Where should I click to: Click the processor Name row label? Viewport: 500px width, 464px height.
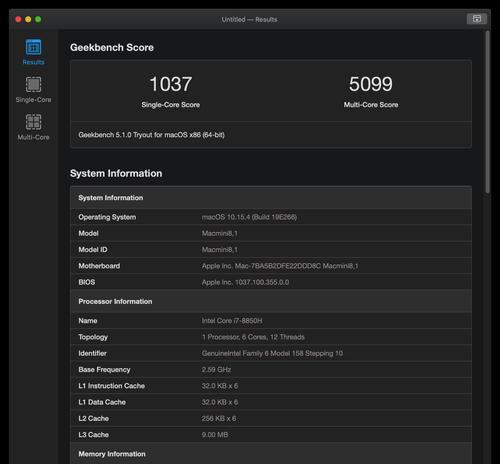[88, 321]
